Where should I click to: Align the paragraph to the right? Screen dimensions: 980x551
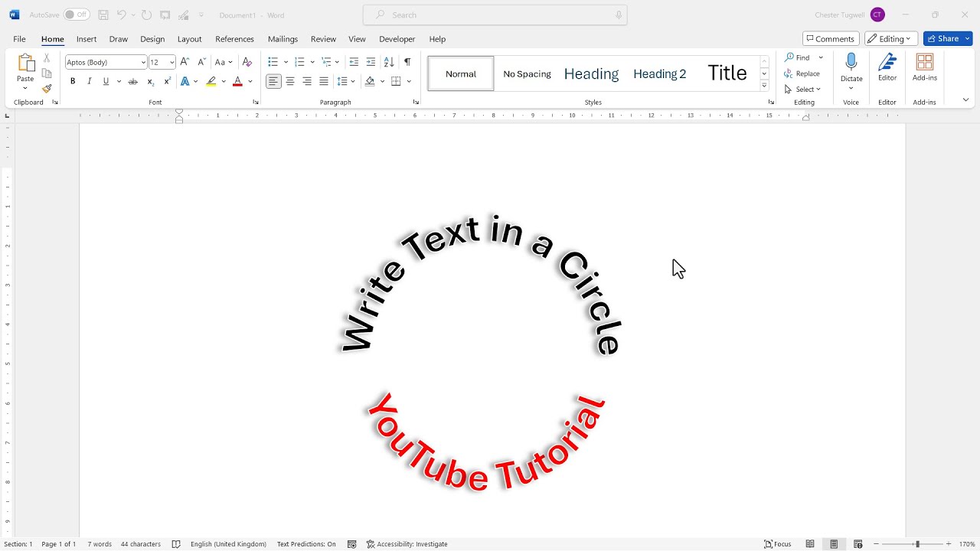[x=307, y=81]
